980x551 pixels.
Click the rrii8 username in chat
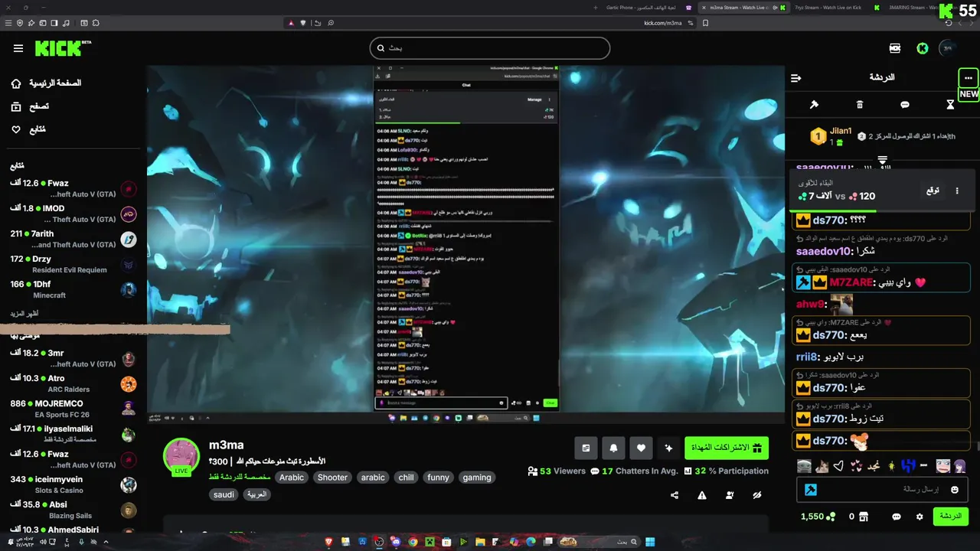point(807,357)
